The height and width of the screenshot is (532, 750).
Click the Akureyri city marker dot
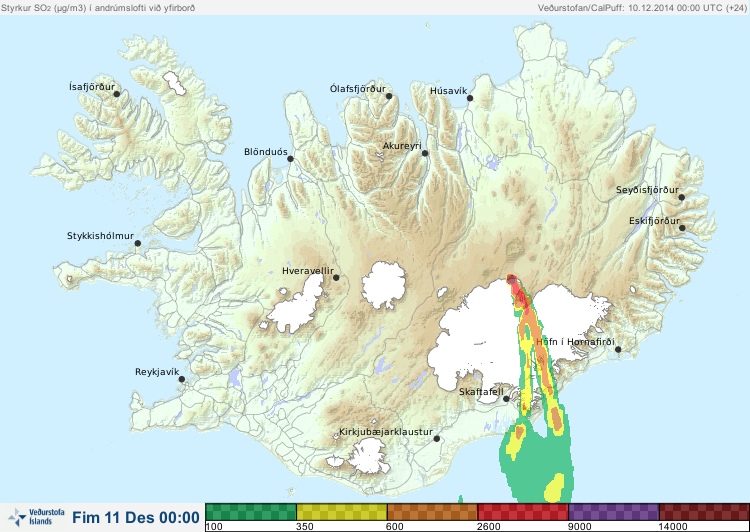point(425,153)
